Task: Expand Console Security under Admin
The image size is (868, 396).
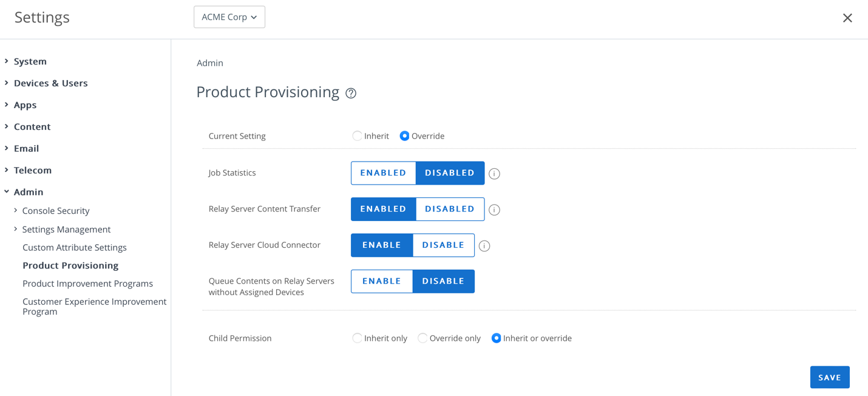Action: 55,211
